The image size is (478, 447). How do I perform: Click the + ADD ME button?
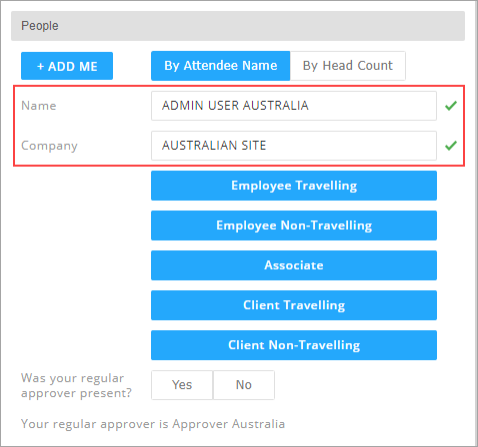[x=67, y=66]
